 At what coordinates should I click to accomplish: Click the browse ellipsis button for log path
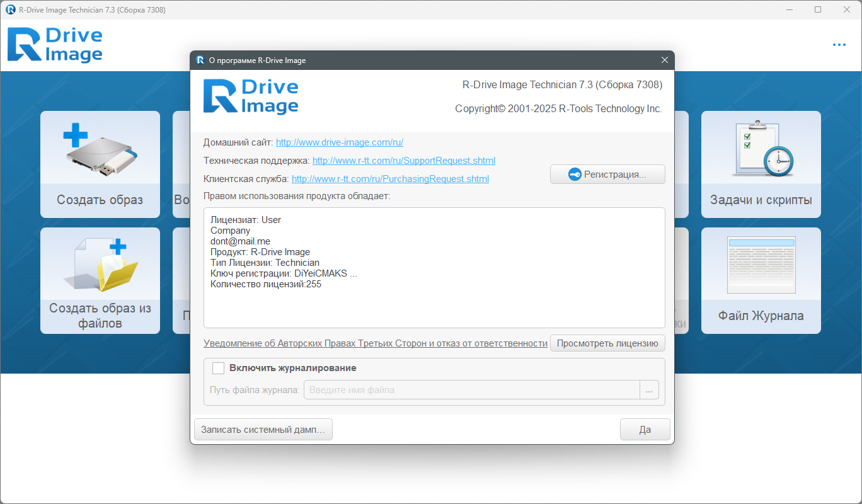[650, 390]
